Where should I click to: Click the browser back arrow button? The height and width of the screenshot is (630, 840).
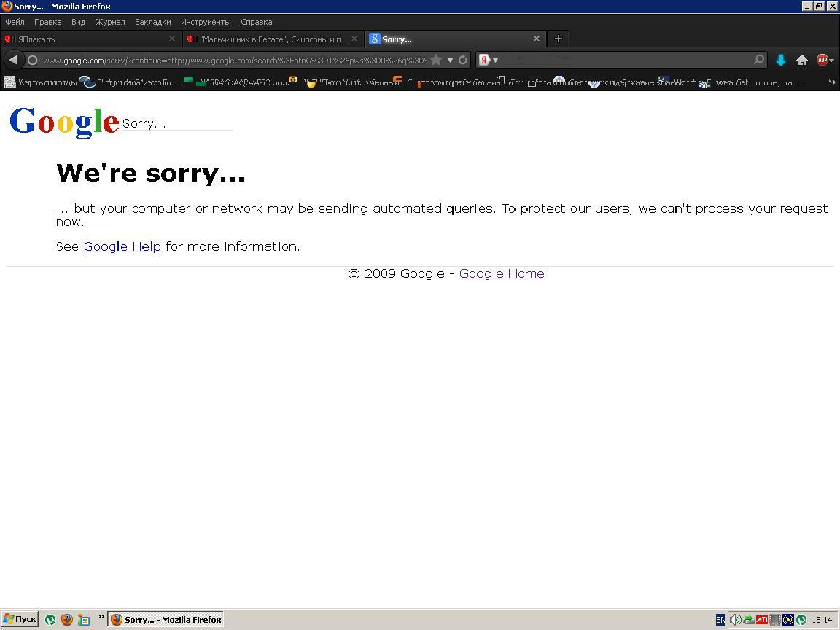pyautogui.click(x=13, y=60)
